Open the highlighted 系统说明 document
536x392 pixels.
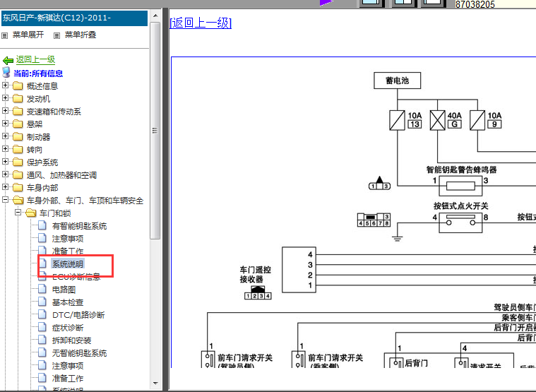68,264
